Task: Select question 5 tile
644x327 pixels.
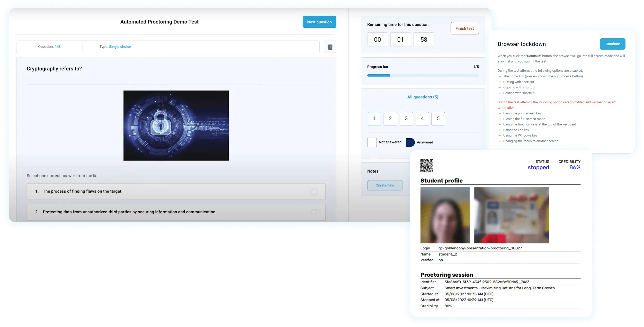Action: pyautogui.click(x=438, y=119)
